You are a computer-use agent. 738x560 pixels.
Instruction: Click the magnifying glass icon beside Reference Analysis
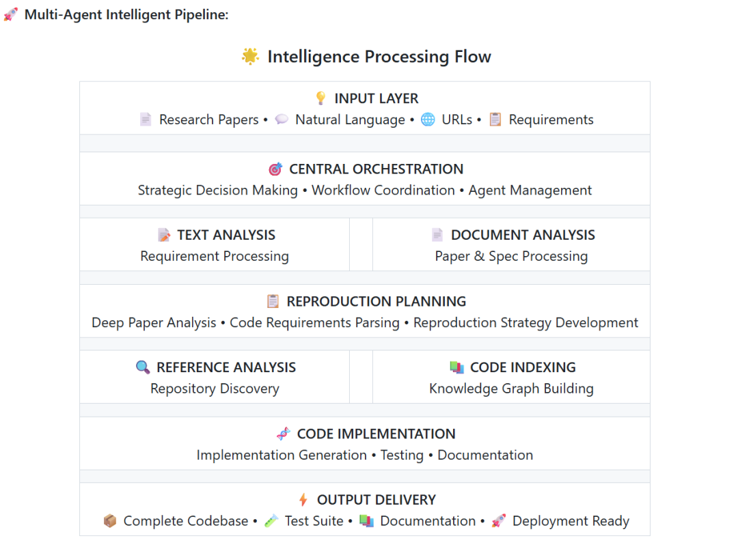tap(143, 367)
